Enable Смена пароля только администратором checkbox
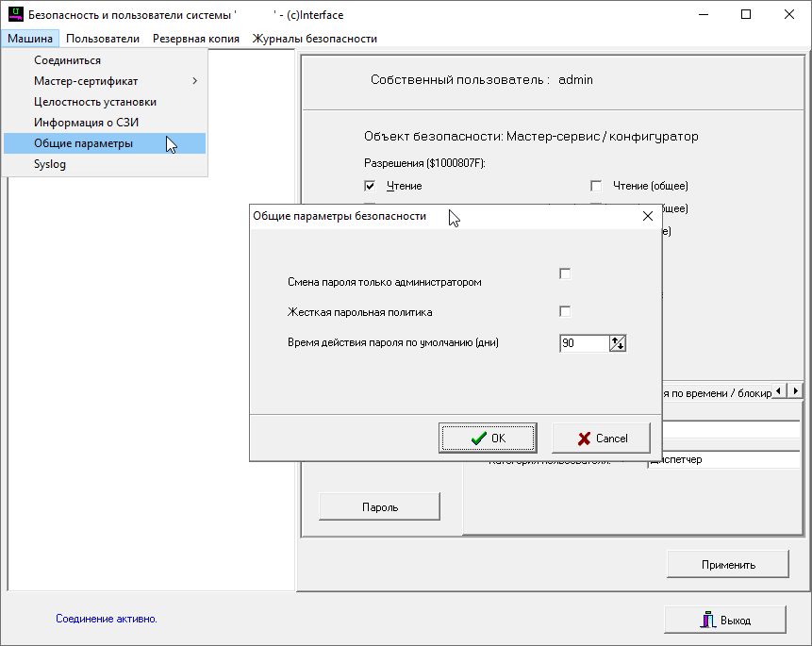The height and width of the screenshot is (646, 812). click(x=565, y=274)
